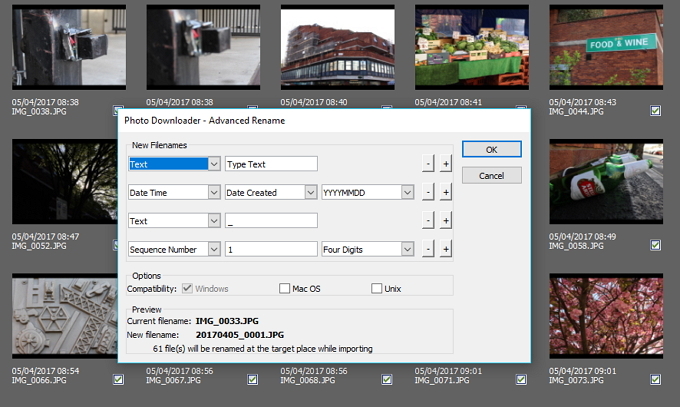Click the sequence start number field
680x407 pixels.
click(271, 249)
